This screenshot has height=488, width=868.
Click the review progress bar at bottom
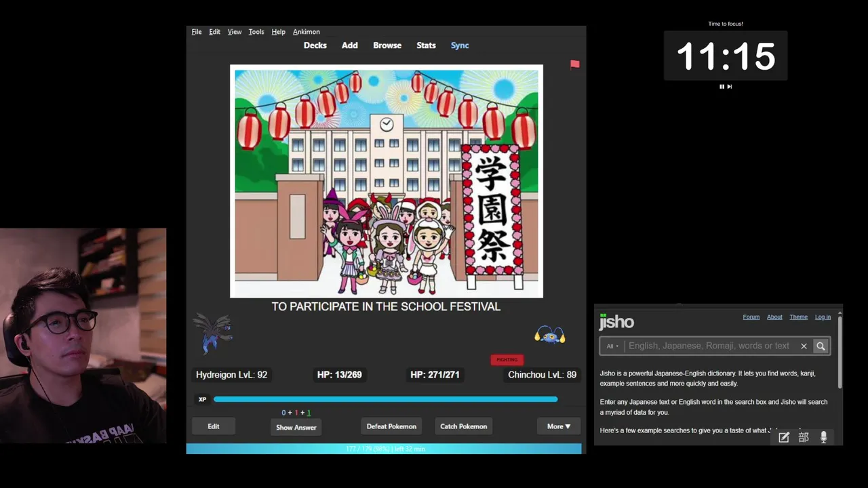pos(384,449)
